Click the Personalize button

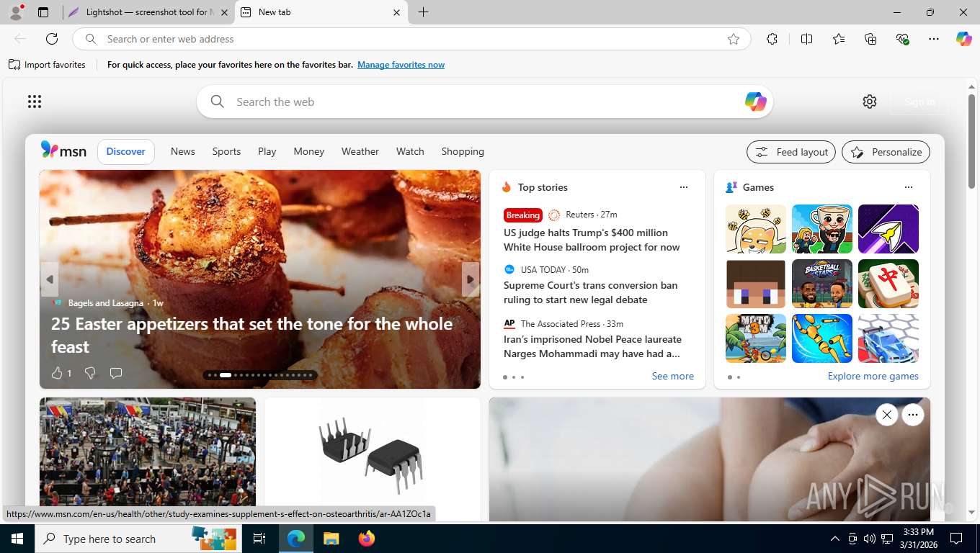tap(886, 152)
